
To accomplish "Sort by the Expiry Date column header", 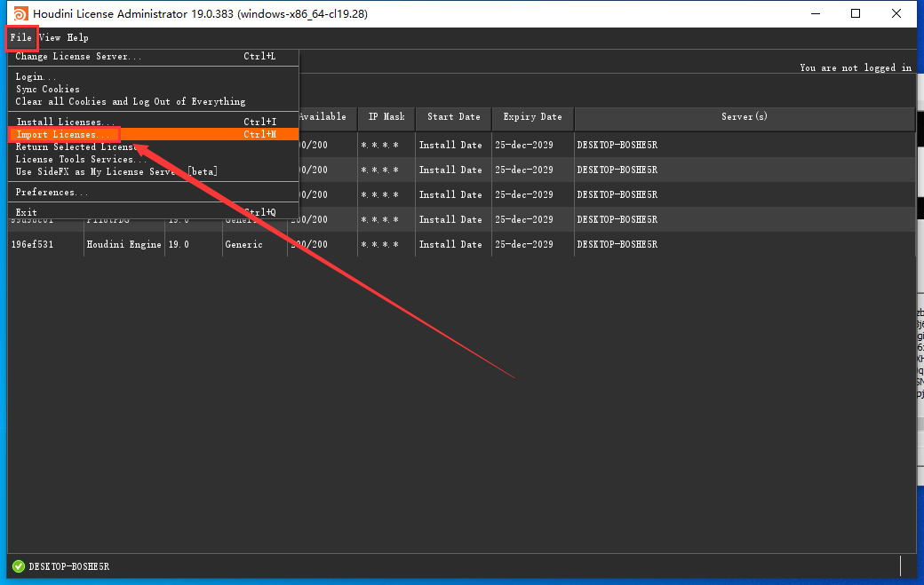I will pyautogui.click(x=532, y=117).
